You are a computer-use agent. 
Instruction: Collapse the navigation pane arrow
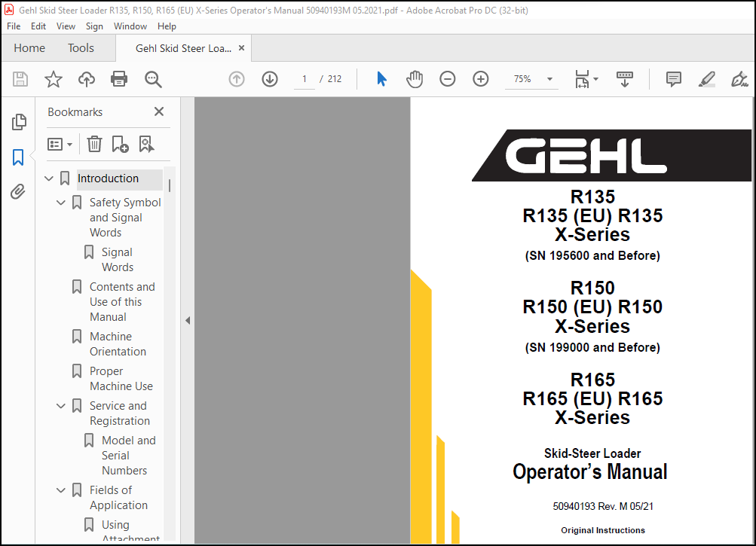tap(188, 321)
